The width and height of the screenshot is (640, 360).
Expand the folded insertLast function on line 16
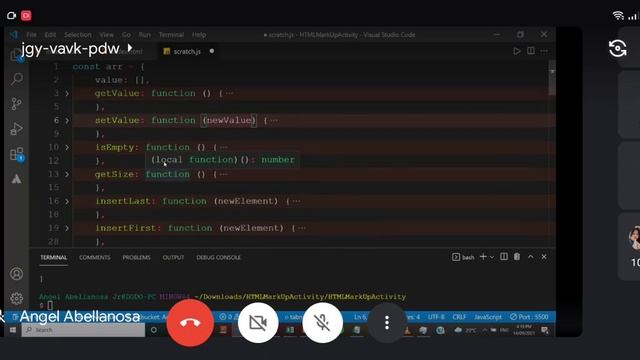pyautogui.click(x=67, y=201)
